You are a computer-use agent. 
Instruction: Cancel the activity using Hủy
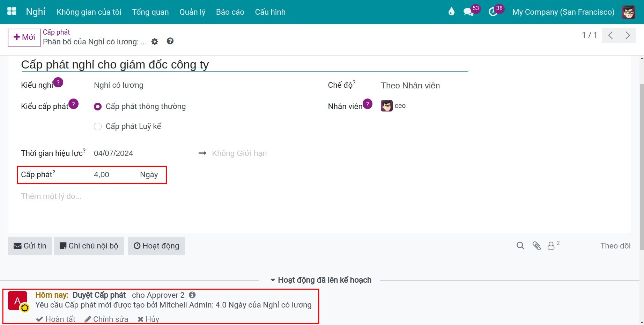(x=148, y=319)
